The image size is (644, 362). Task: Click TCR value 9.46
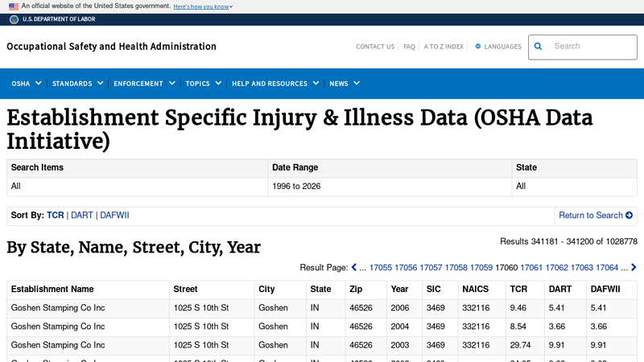tap(518, 308)
